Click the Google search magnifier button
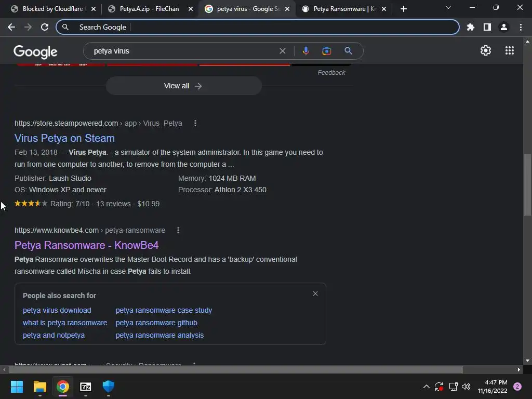Image resolution: width=532 pixels, height=399 pixels. [x=348, y=51]
